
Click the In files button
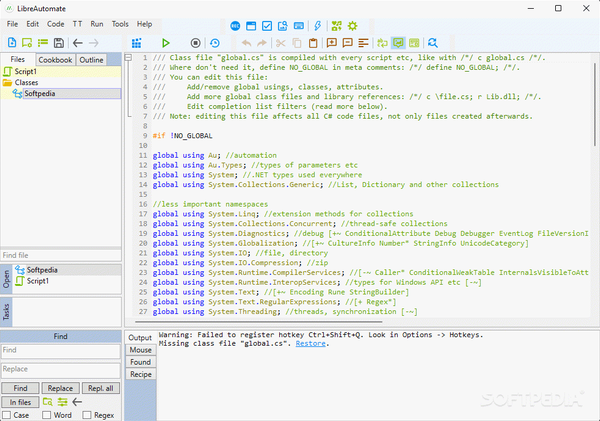point(20,402)
